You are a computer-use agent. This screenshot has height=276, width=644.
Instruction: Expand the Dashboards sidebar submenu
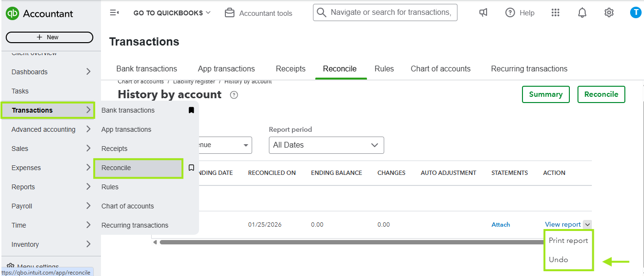88,72
